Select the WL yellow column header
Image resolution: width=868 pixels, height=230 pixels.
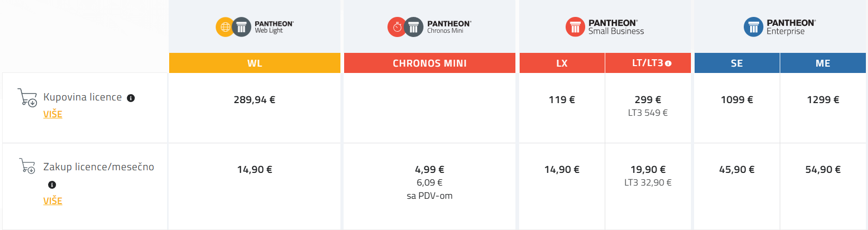point(255,63)
